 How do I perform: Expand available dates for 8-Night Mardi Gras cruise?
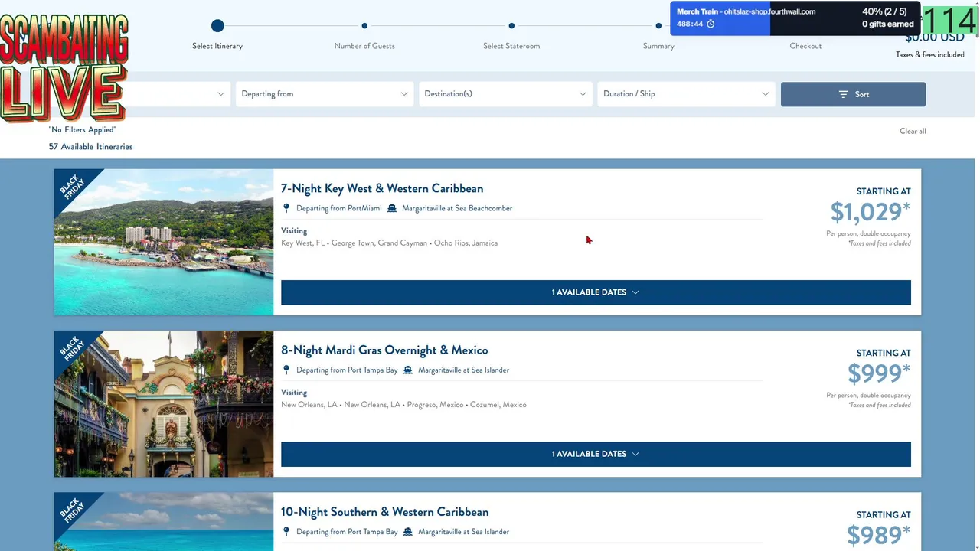[596, 454]
